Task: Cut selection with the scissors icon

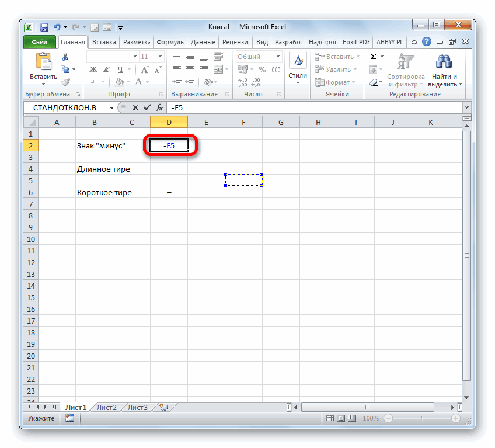Action: pyautogui.click(x=65, y=57)
